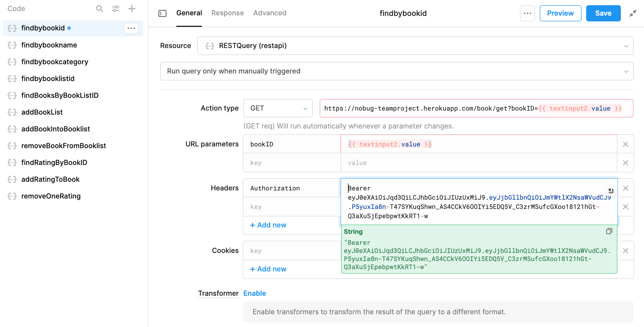Expand the query editor with the resize arrows
Screen dimensions: 644x327
pos(633,13)
